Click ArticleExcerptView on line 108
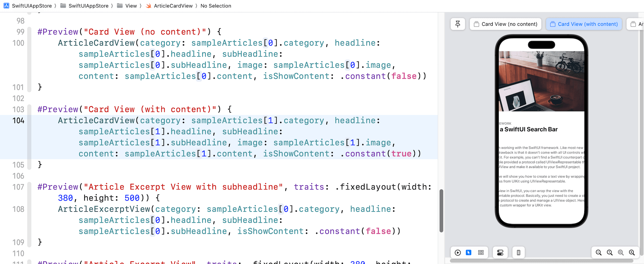644x264 pixels. [104, 209]
